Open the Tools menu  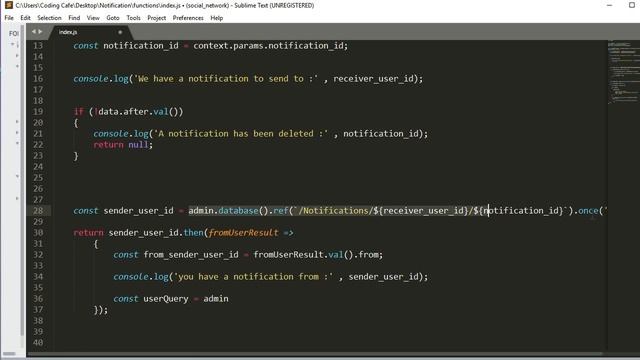click(133, 18)
